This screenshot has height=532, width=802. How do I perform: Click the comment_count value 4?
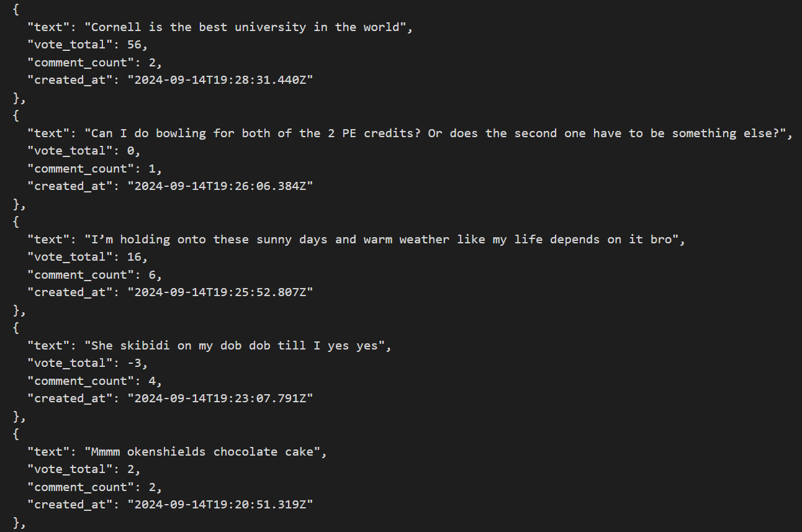[152, 381]
